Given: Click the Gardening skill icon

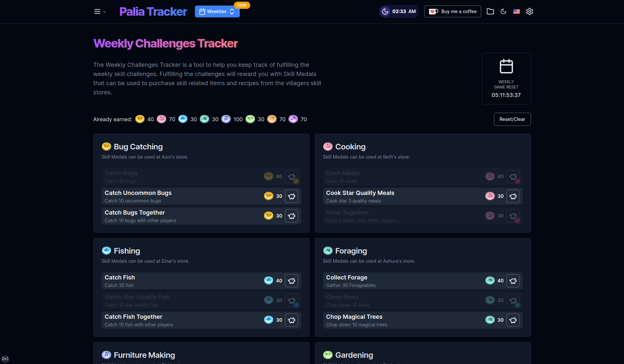Looking at the screenshot, I should coord(328,355).
